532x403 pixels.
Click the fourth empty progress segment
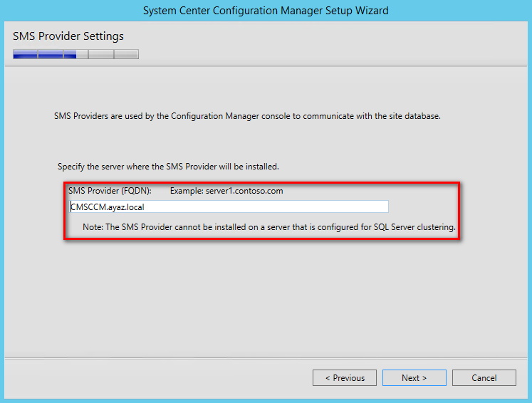[101, 54]
